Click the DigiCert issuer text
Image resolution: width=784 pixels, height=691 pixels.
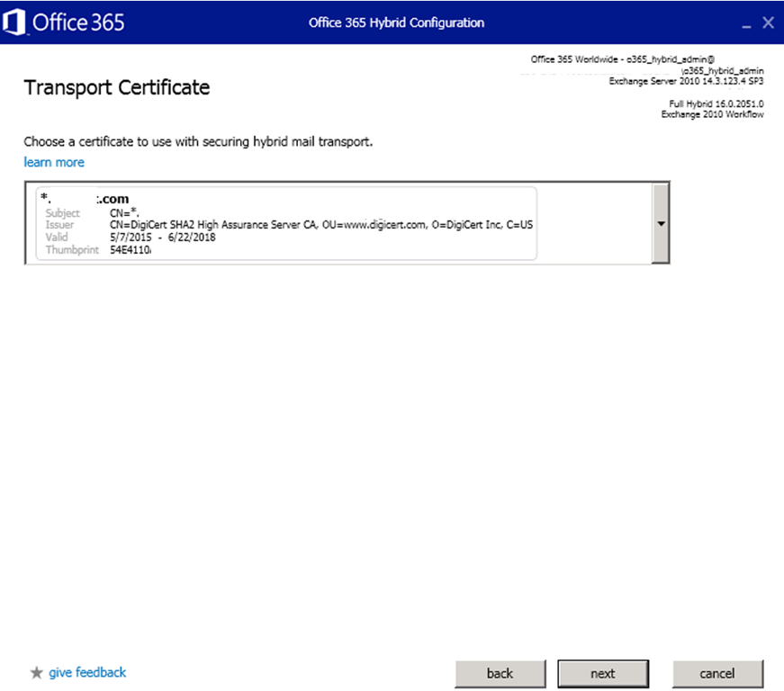tap(321, 225)
